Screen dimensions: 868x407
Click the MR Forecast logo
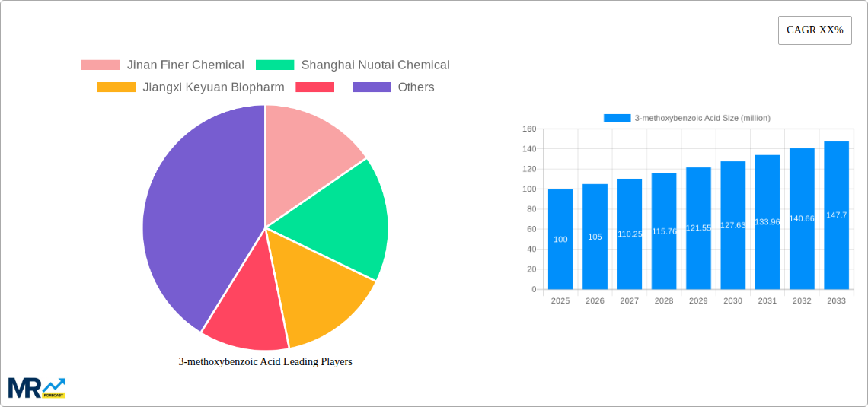click(x=37, y=388)
